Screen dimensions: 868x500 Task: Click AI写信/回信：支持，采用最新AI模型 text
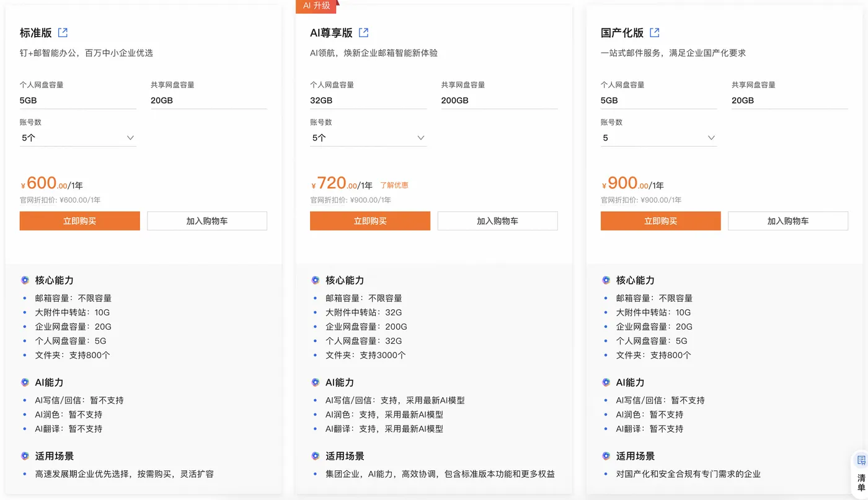395,400
